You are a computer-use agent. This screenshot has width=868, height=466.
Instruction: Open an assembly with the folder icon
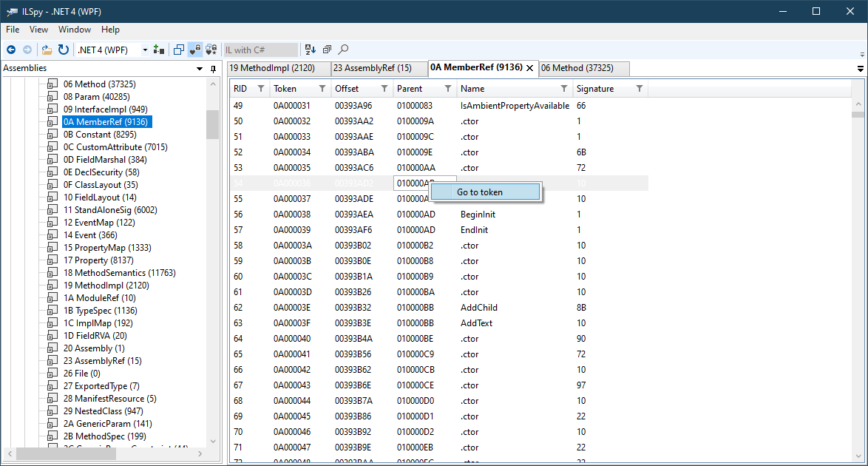[x=47, y=50]
